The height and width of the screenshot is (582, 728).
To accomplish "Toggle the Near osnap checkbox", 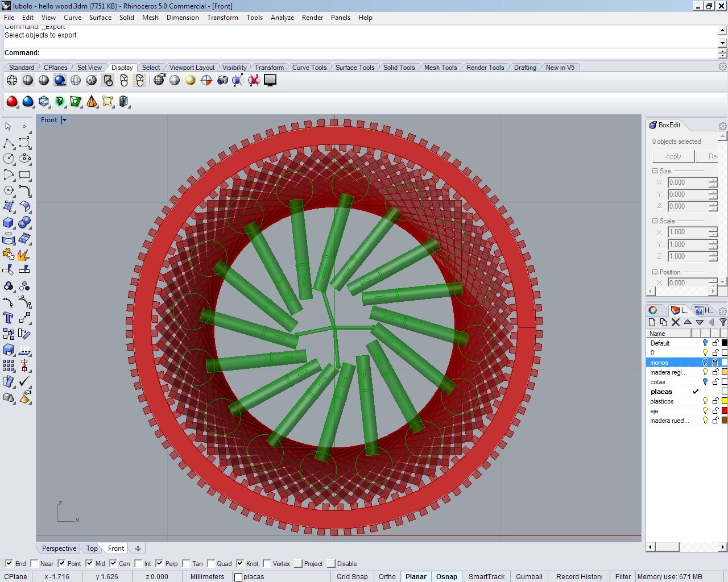I will [x=35, y=564].
